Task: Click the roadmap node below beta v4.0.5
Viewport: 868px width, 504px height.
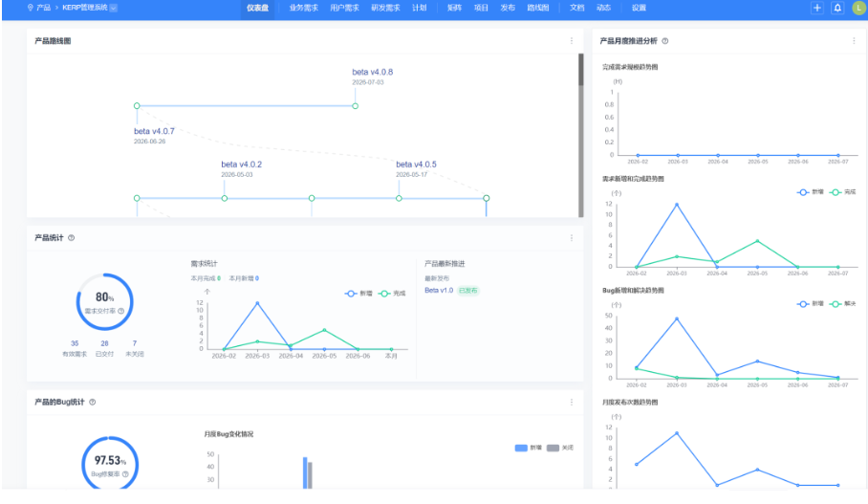Action: tap(400, 198)
